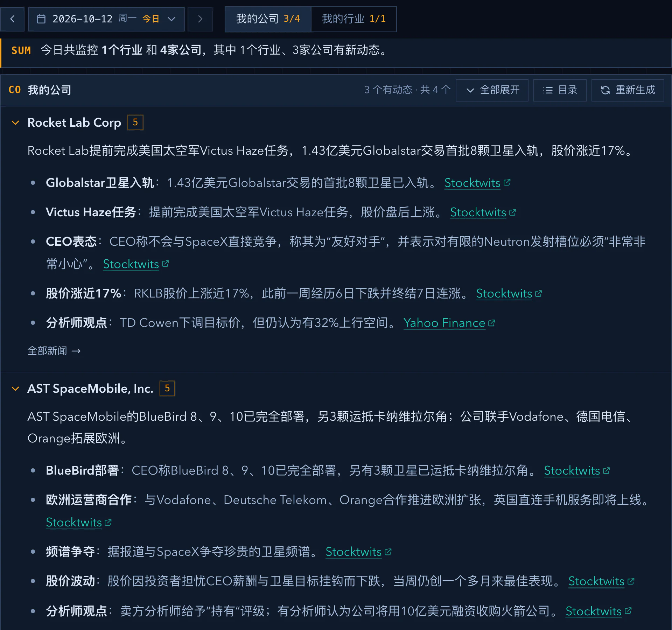The image size is (672, 630).
Task: Click external-link icon after 频谱争夺 Stocktwits
Action: (388, 552)
